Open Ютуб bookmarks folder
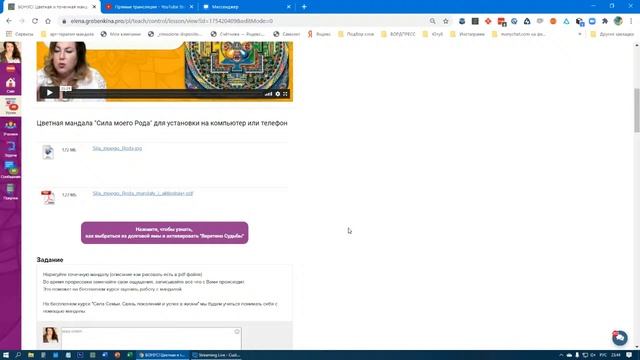Screen dimensions: 640x360 point(434,34)
